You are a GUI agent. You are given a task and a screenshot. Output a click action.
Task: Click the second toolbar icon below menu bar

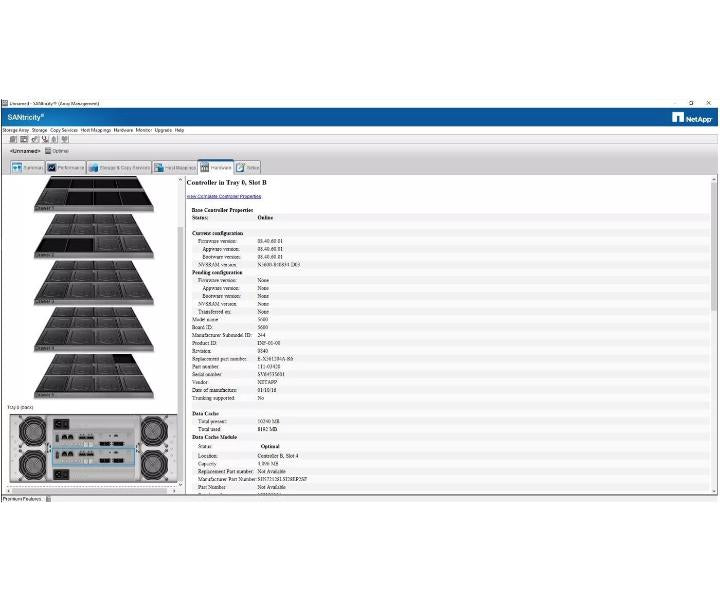click(24, 139)
